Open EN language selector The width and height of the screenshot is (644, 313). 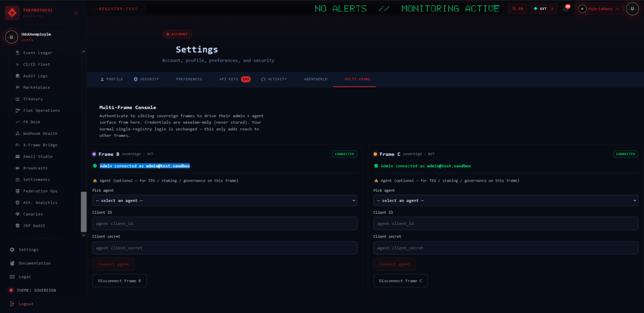pyautogui.click(x=518, y=8)
